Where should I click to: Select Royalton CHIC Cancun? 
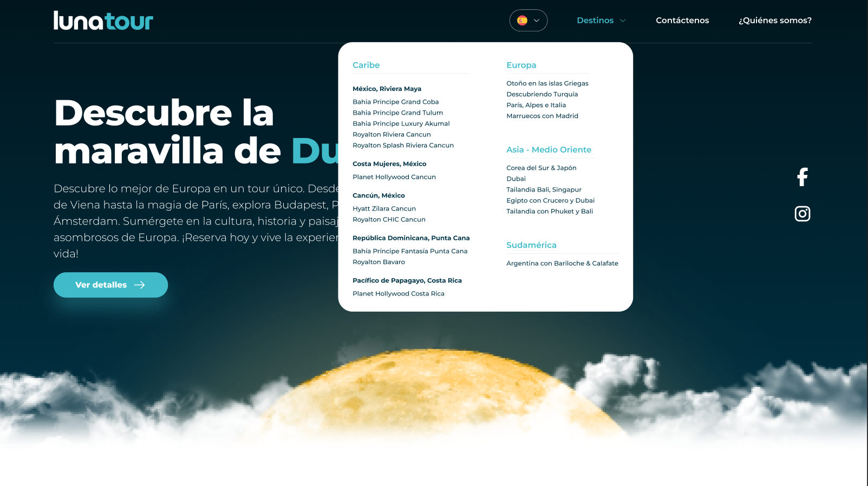[x=389, y=219]
